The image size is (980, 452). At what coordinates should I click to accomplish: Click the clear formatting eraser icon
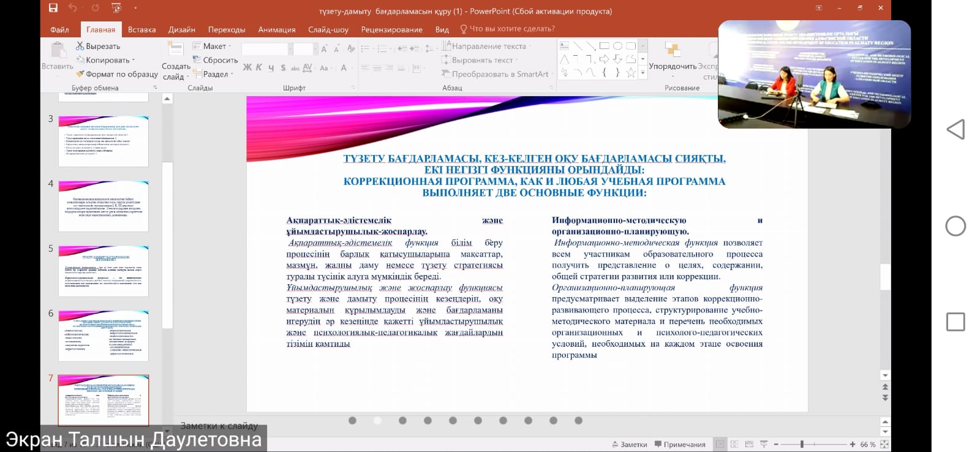(x=351, y=49)
